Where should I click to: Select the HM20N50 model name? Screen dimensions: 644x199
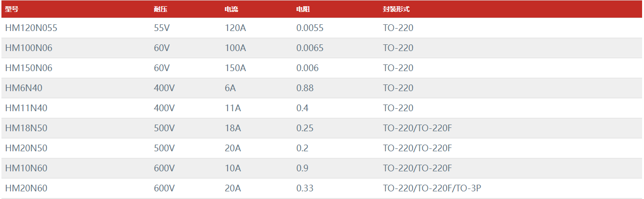[x=26, y=148]
